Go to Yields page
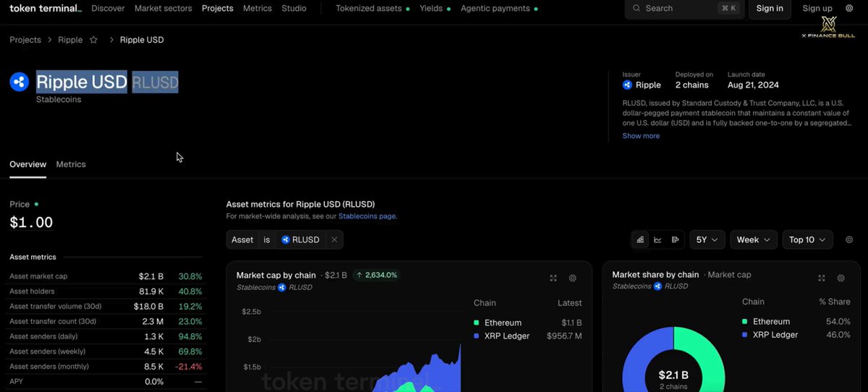The width and height of the screenshot is (868, 392). (x=435, y=8)
